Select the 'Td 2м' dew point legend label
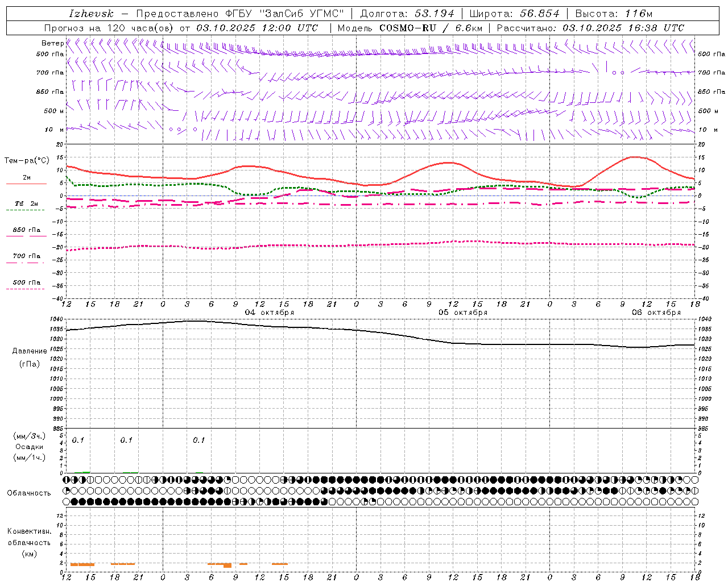 26,203
